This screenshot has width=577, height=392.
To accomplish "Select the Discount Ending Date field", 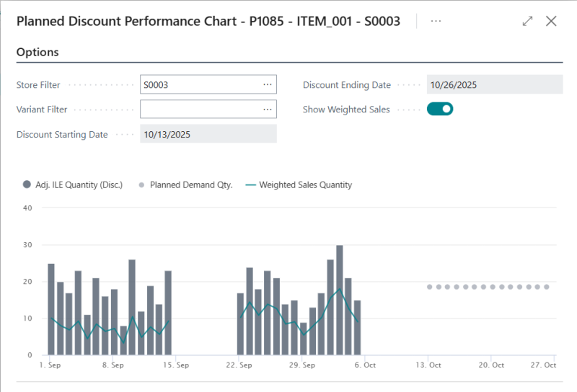I will point(494,85).
